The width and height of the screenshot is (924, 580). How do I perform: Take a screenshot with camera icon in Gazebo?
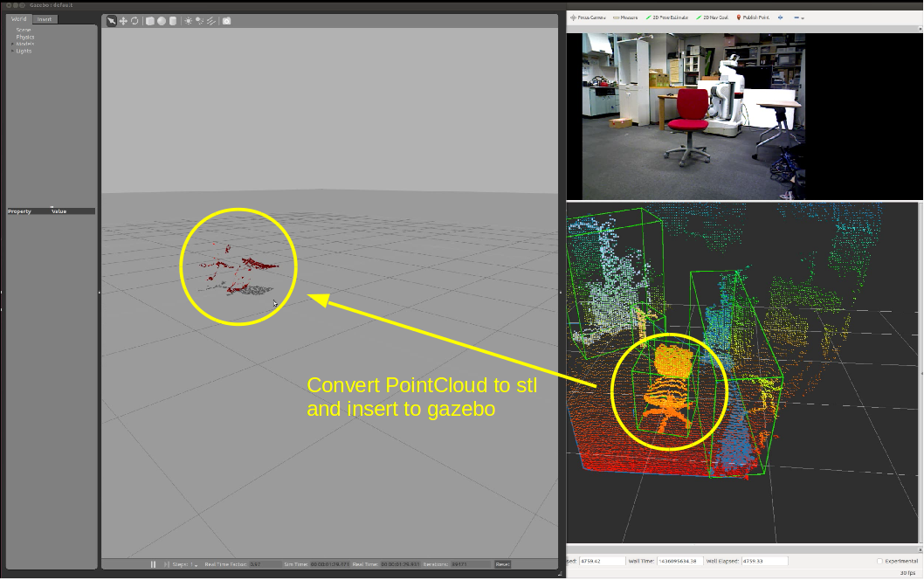pos(226,21)
